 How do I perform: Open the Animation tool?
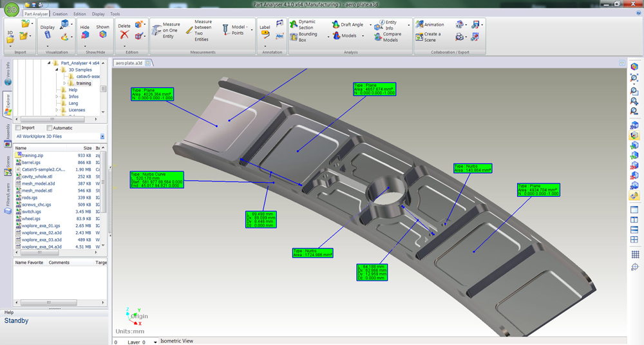[x=429, y=24]
